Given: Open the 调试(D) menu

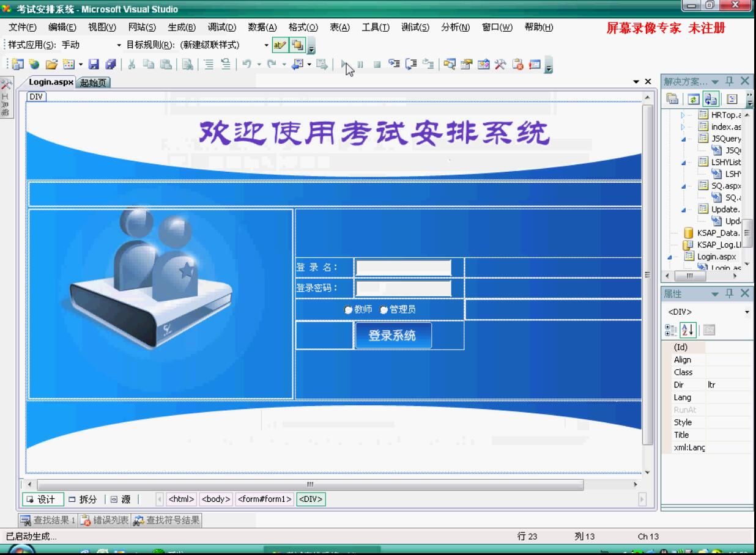Looking at the screenshot, I should click(222, 27).
